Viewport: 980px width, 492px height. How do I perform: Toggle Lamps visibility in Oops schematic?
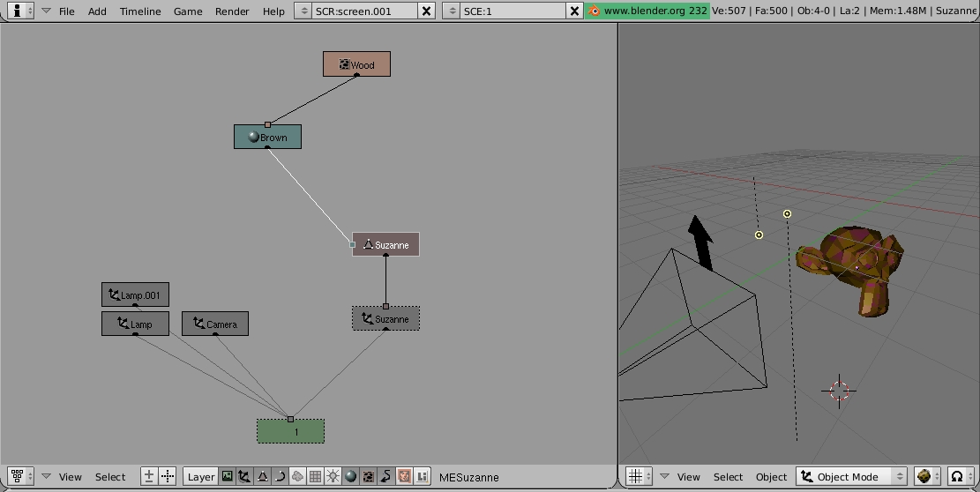point(333,476)
